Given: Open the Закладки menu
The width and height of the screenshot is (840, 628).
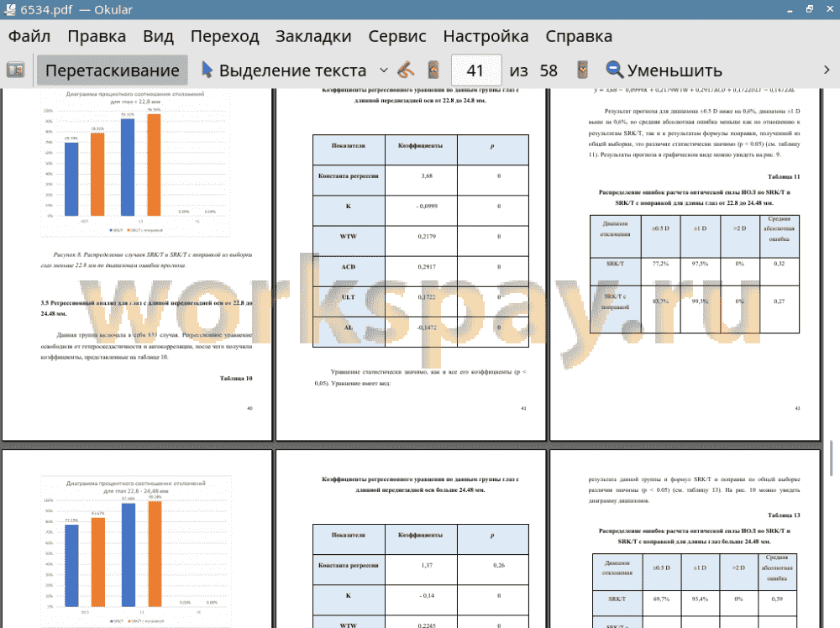Looking at the screenshot, I should click(313, 36).
